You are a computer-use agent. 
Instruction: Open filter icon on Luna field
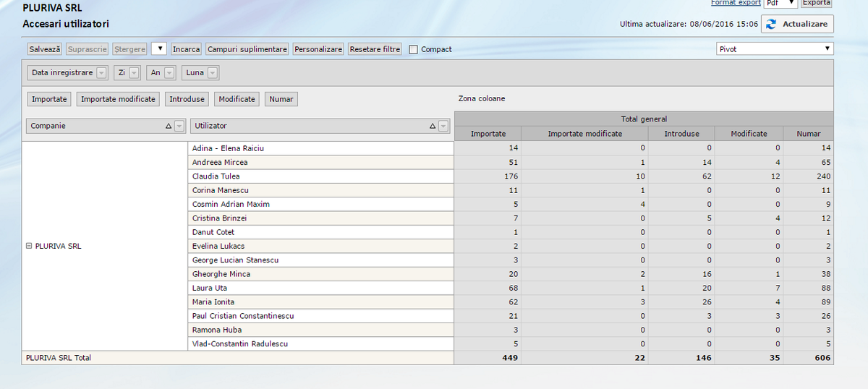(213, 73)
